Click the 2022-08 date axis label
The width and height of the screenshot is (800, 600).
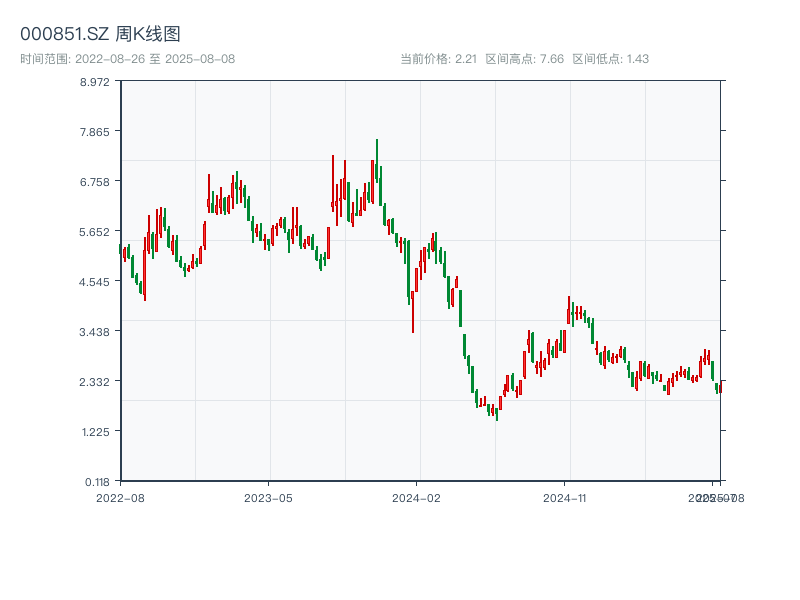pos(120,497)
